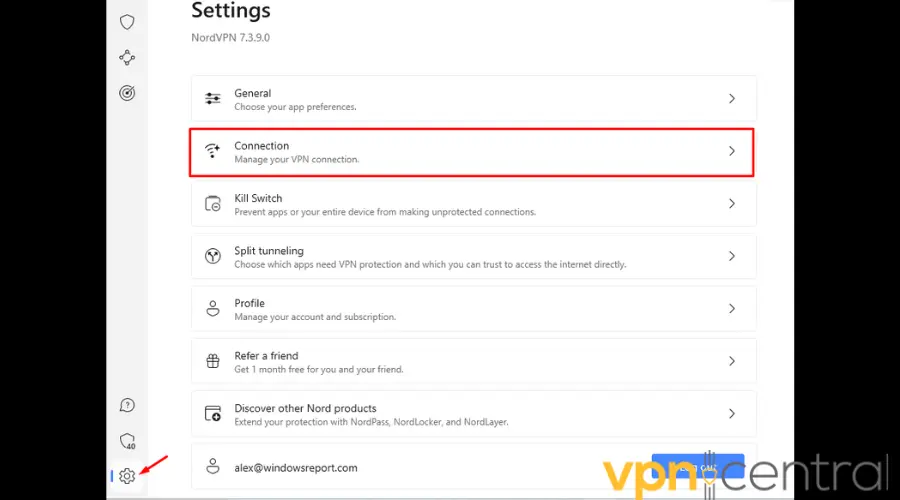Click the Connection signal icon
The image size is (900, 500).
click(212, 151)
